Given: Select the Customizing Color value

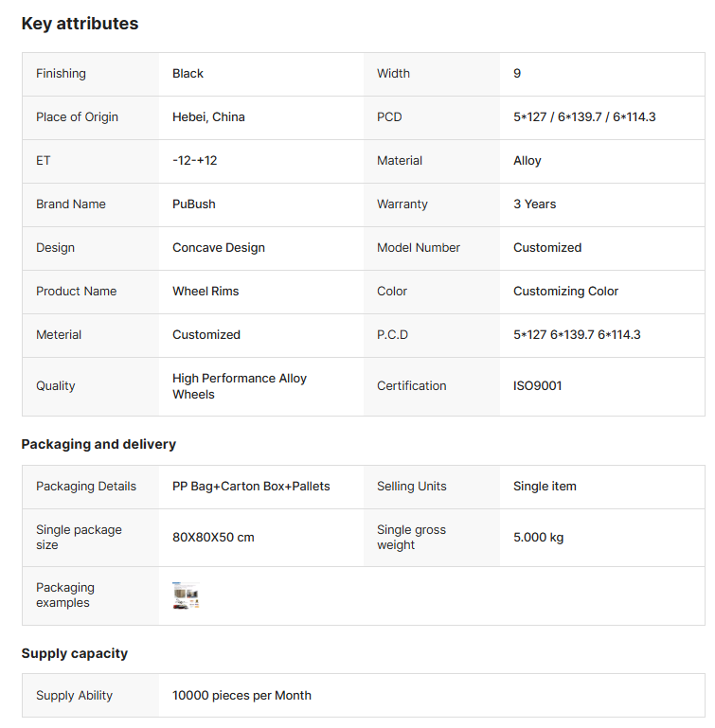Looking at the screenshot, I should pyautogui.click(x=565, y=292).
